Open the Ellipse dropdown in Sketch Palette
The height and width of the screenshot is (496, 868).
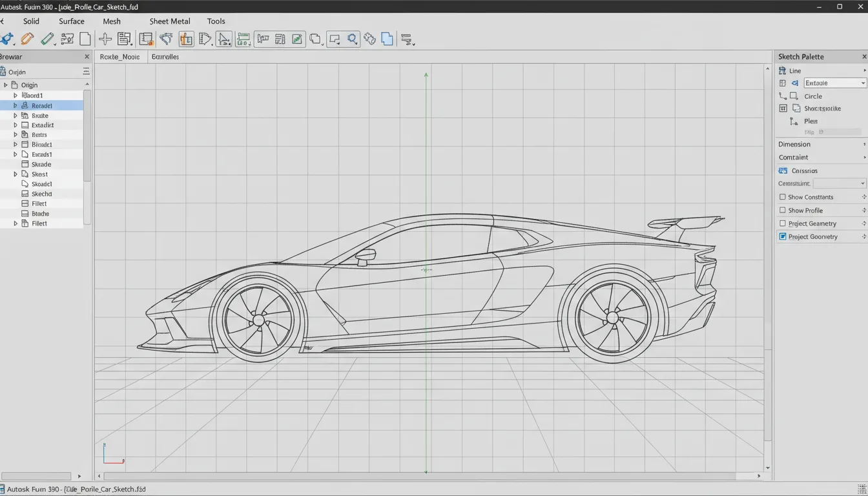coord(834,83)
